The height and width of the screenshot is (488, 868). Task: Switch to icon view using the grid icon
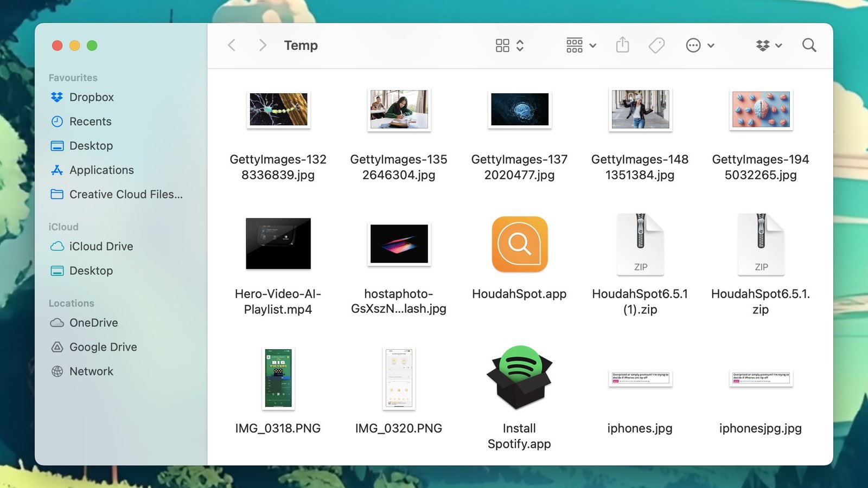502,46
